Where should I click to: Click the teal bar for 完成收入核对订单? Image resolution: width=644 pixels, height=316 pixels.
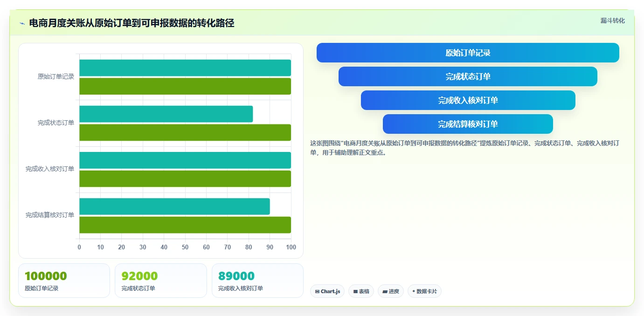185,160
